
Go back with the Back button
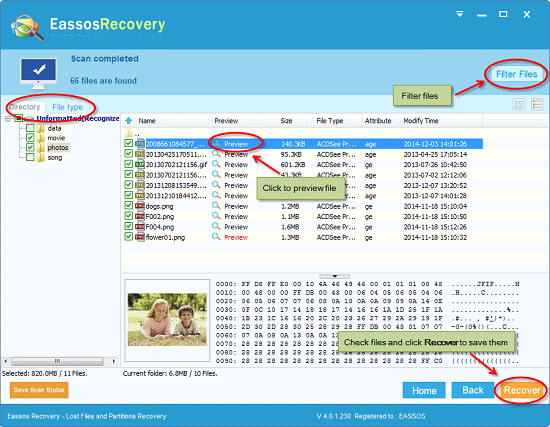click(472, 390)
